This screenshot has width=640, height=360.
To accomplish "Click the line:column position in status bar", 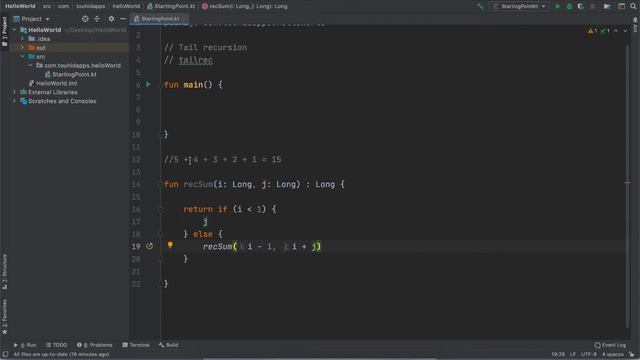I will [x=558, y=354].
